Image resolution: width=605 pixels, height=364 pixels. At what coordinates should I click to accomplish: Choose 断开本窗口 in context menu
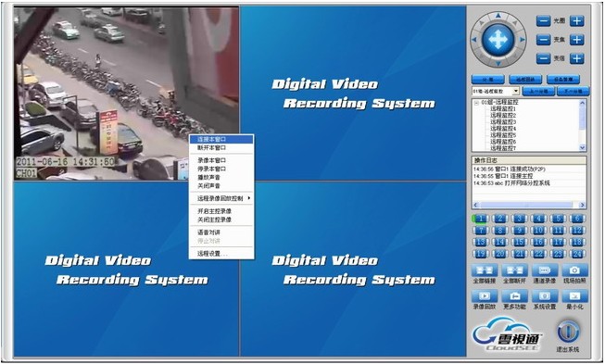tap(221, 147)
